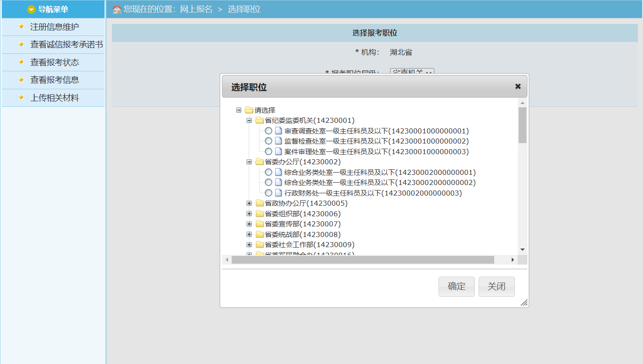Viewport: 643px width, 364px height.
Task: Click the 关闭 button
Action: coord(497,287)
